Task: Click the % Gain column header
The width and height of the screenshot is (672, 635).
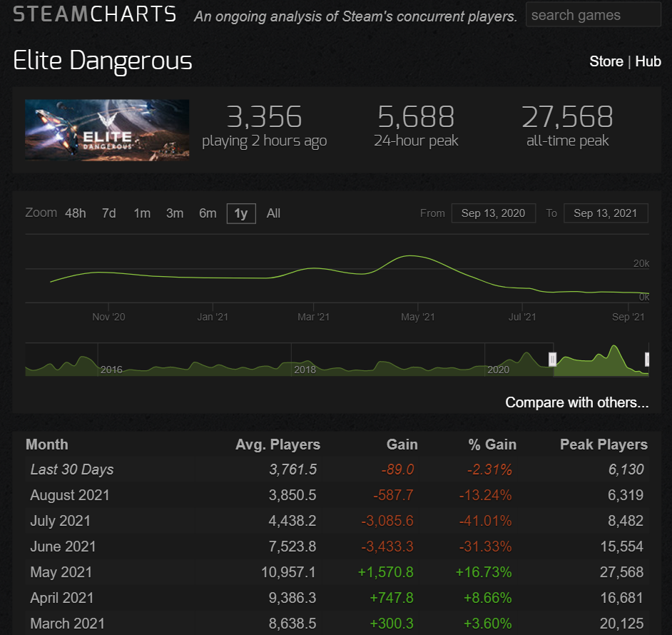Action: pos(492,444)
